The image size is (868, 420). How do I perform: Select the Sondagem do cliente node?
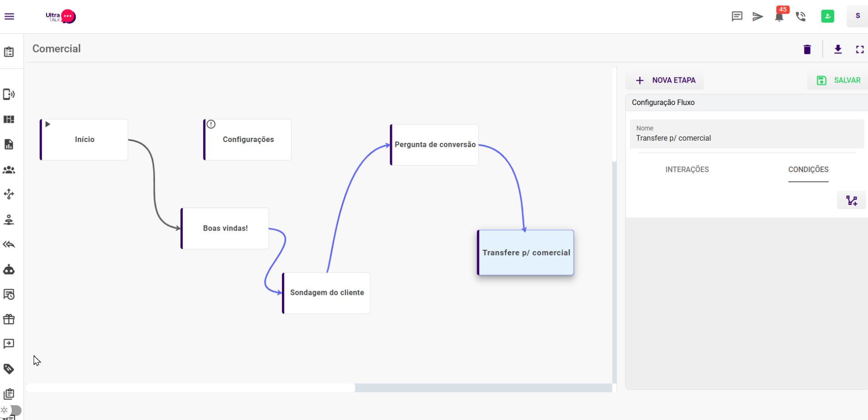pos(327,293)
